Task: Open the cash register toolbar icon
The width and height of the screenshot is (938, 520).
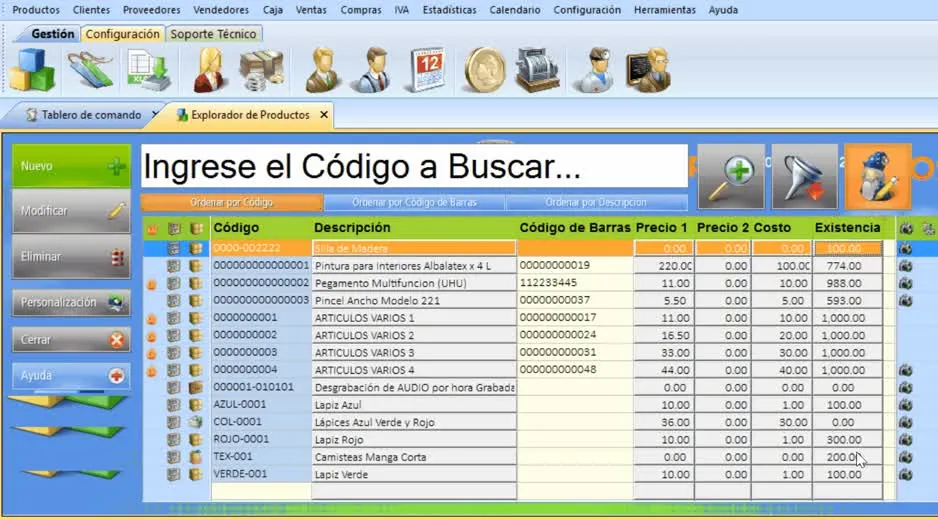Action: 537,71
